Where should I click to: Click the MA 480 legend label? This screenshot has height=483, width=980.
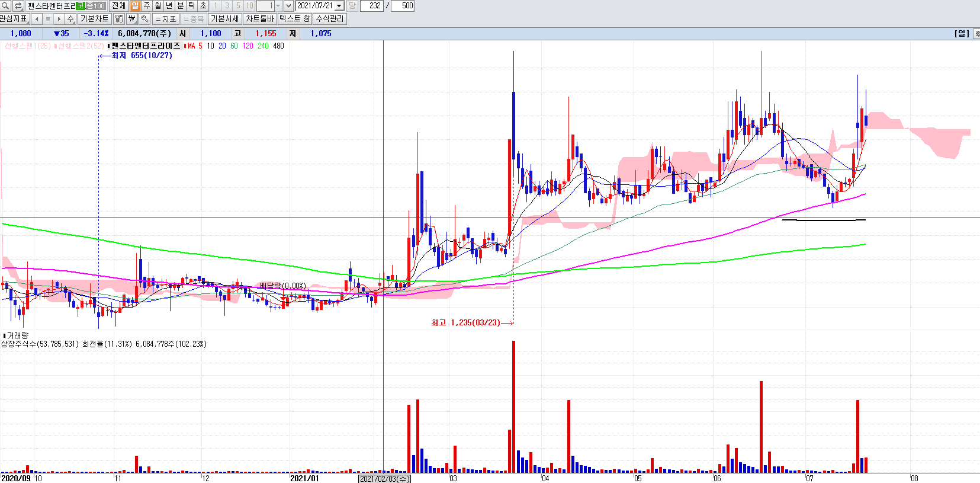(278, 46)
